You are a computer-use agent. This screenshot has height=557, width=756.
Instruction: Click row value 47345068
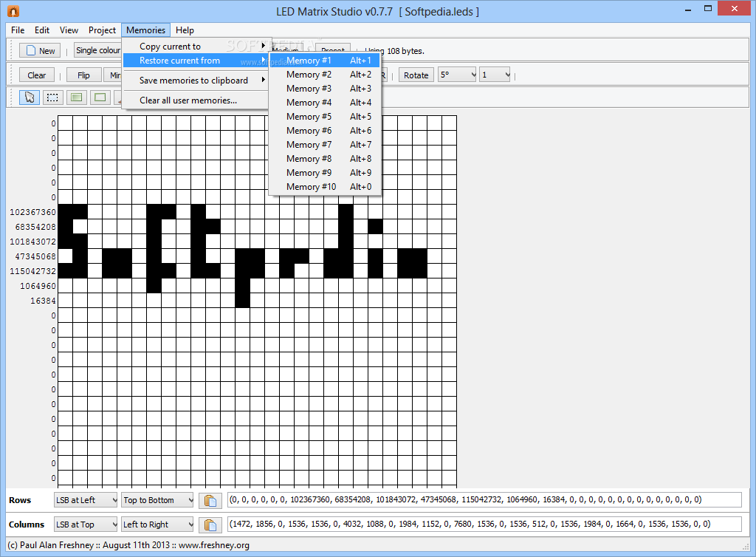pyautogui.click(x=35, y=256)
